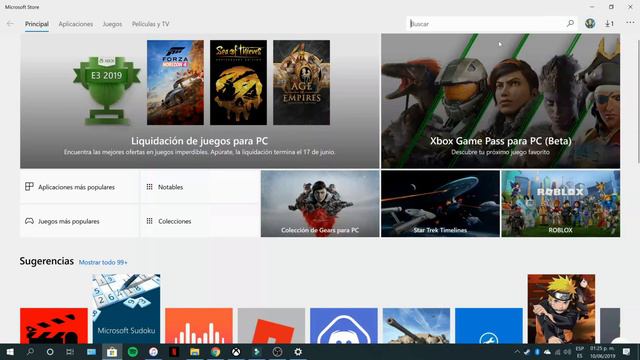The image size is (640, 360).
Task: Open Task View on taskbar
Action: click(70, 352)
